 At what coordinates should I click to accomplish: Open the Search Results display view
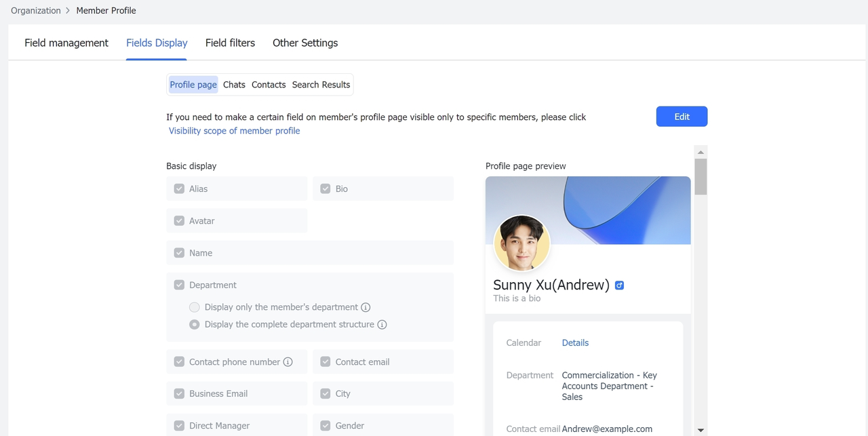click(321, 85)
